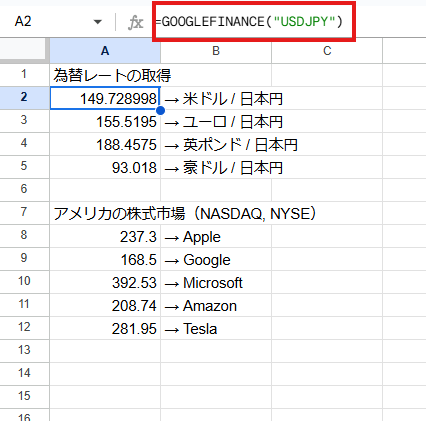Click cell value 281.95

(105, 328)
